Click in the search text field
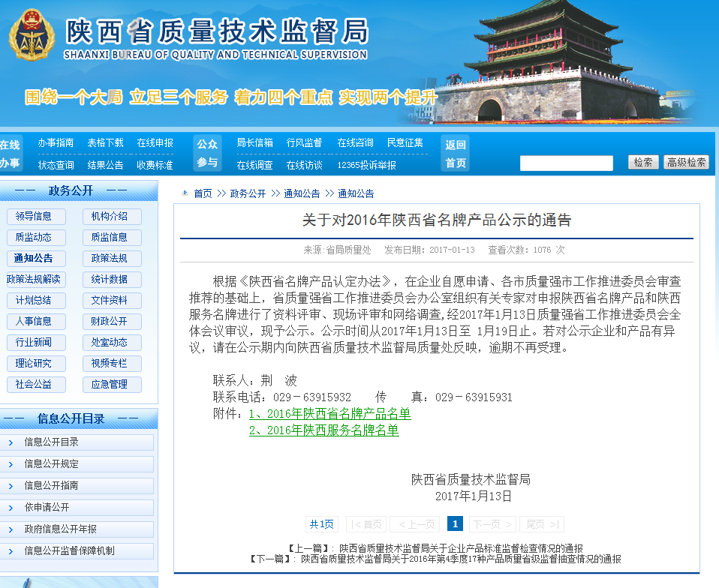 point(566,163)
